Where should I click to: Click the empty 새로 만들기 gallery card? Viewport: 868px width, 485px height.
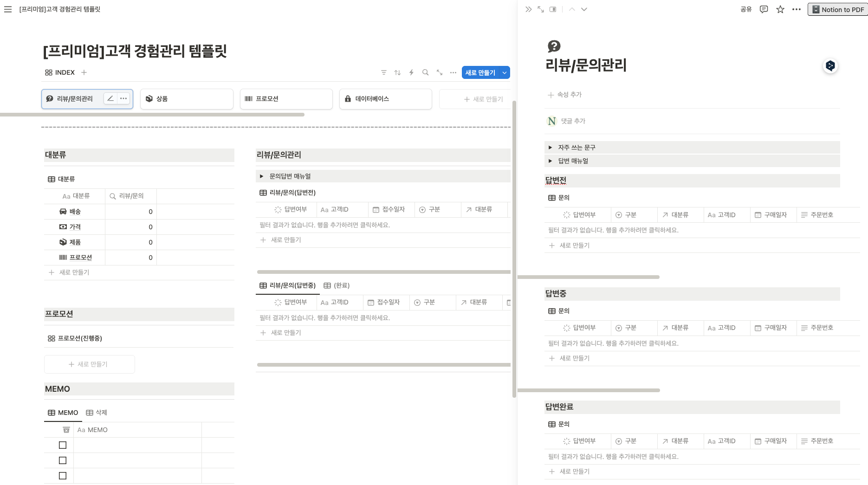tap(475, 99)
